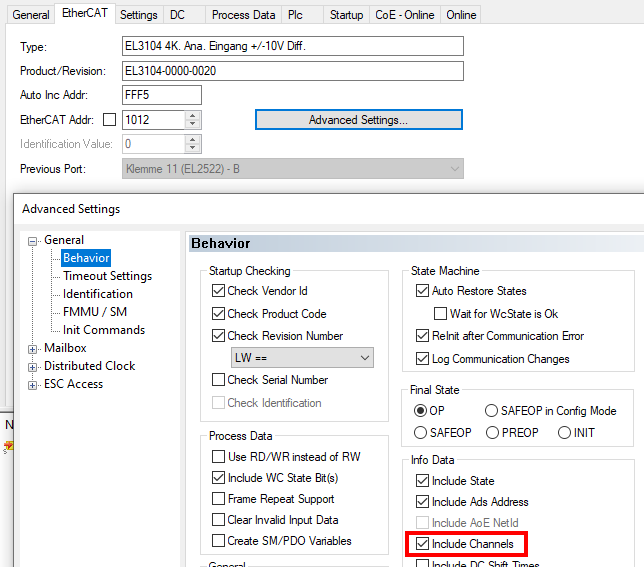Open the Process Data tab
Screen dimensions: 644x567
click(243, 15)
